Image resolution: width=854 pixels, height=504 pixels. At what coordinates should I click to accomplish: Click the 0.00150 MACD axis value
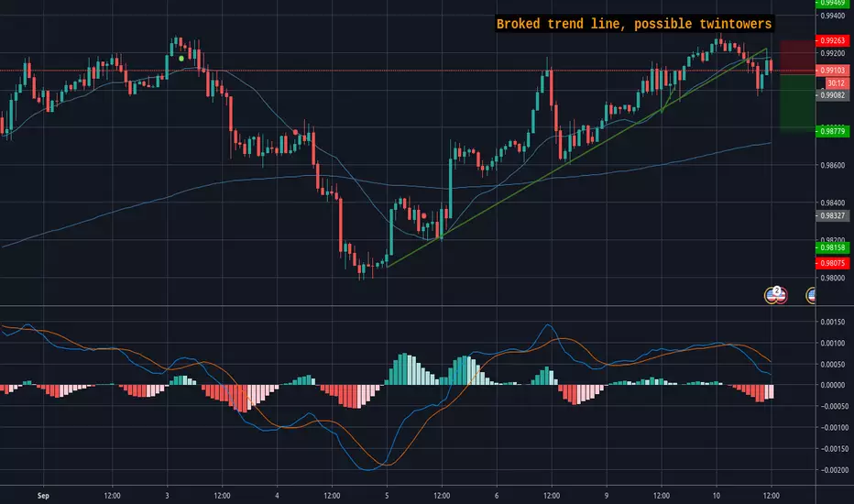[833, 322]
